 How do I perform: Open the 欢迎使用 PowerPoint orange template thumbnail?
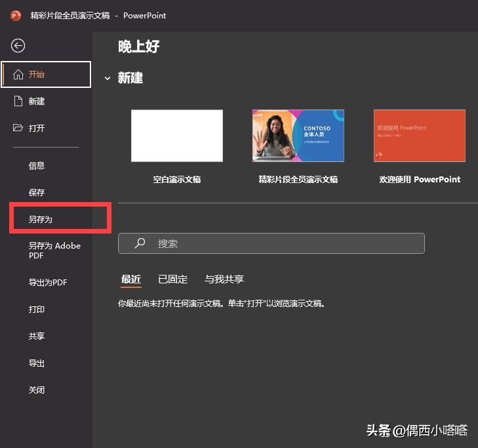[x=420, y=136]
